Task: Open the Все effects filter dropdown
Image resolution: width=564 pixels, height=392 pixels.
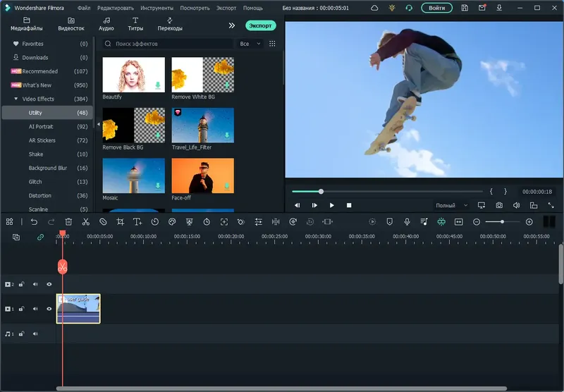Action: 250,44
